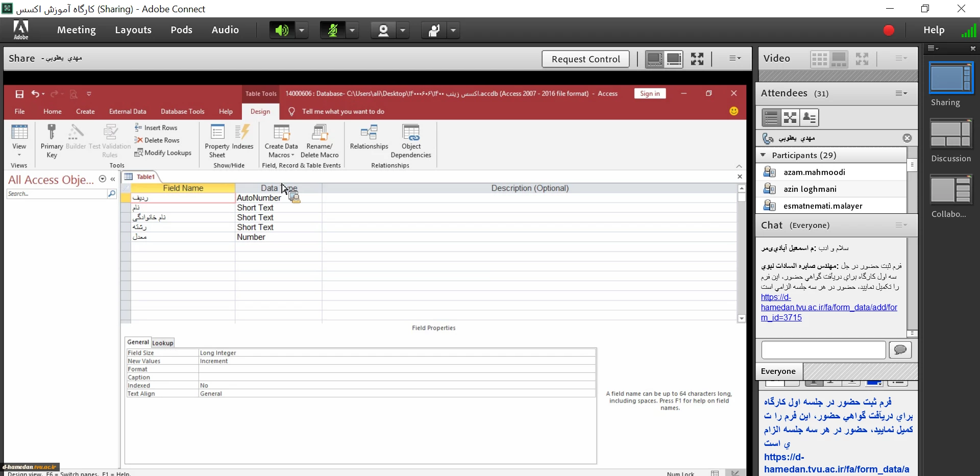Click the raise hand status icon
The image size is (980, 476).
tap(434, 30)
